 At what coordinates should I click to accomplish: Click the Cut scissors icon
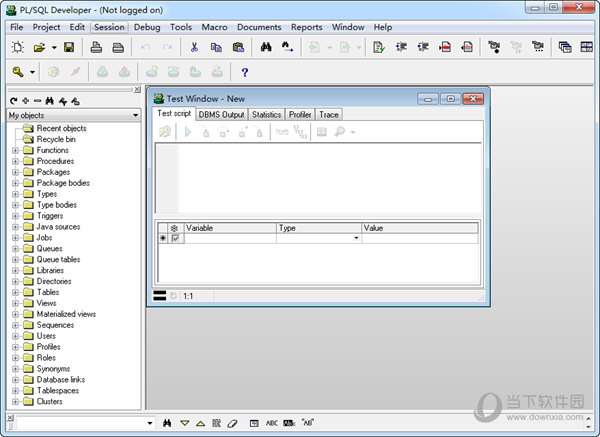click(x=194, y=47)
